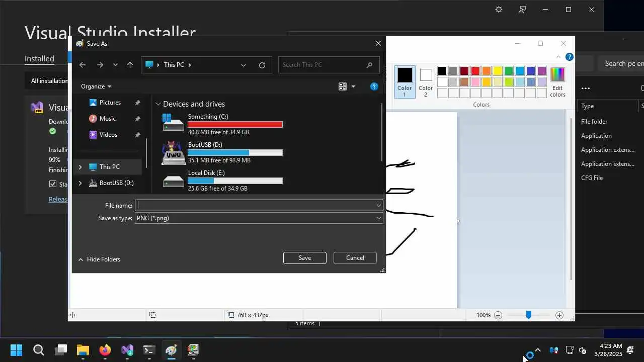The height and width of the screenshot is (362, 644).
Task: Go up one folder level
Action: pyautogui.click(x=130, y=65)
